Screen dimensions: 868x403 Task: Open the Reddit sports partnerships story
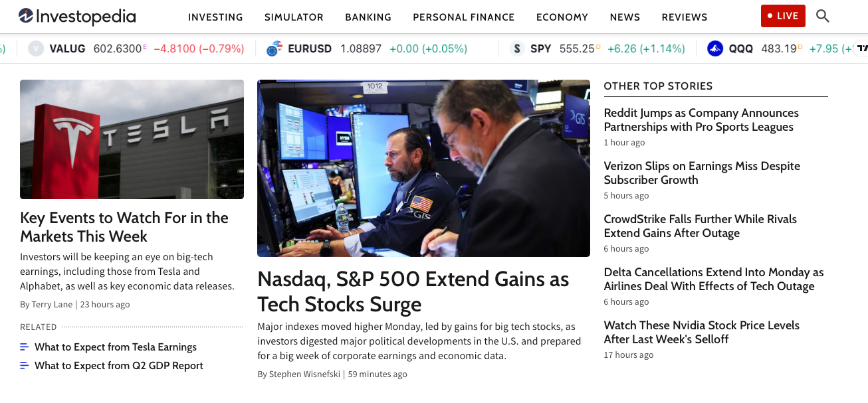(x=701, y=120)
